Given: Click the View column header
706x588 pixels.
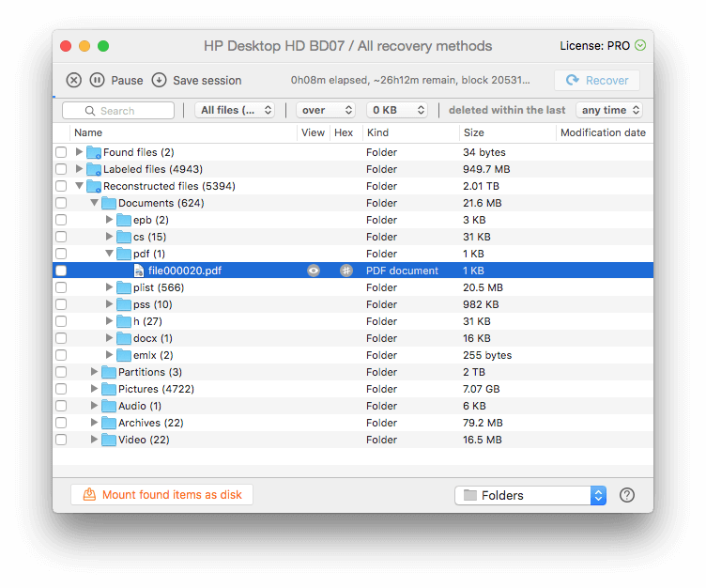Looking at the screenshot, I should click(x=313, y=133).
